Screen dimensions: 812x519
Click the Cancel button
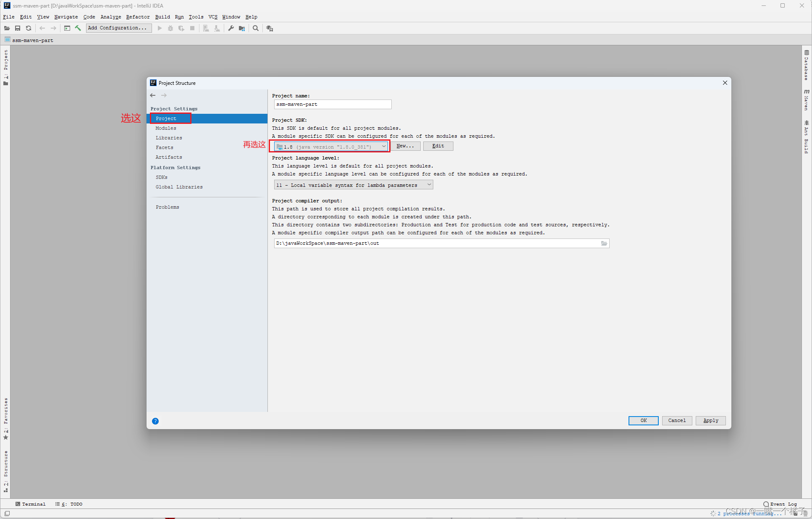click(x=677, y=421)
